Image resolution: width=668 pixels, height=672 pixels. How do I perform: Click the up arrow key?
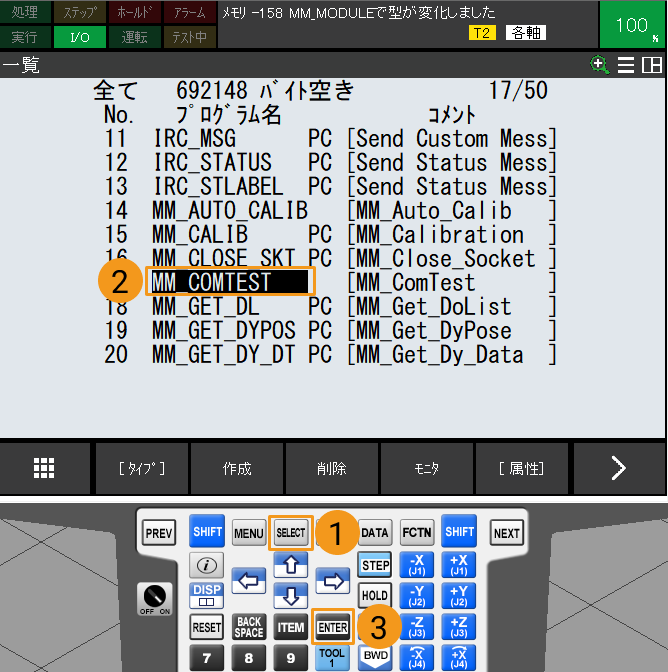pyautogui.click(x=291, y=564)
